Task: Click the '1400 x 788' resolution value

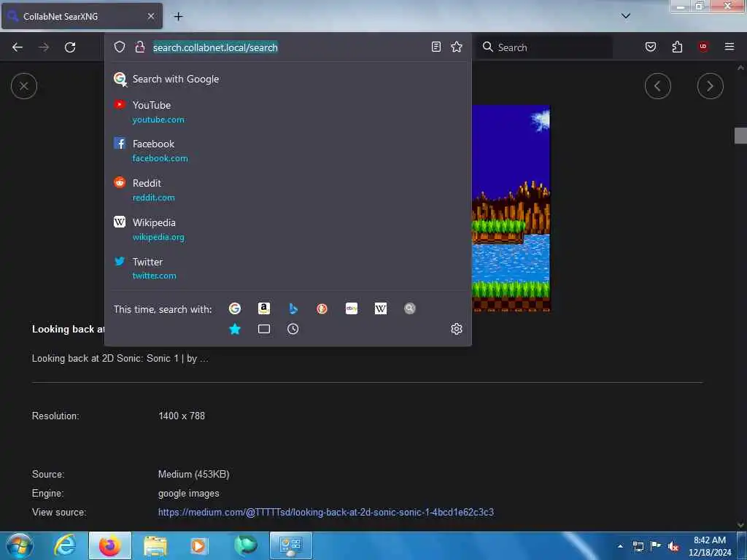Action: tap(182, 416)
